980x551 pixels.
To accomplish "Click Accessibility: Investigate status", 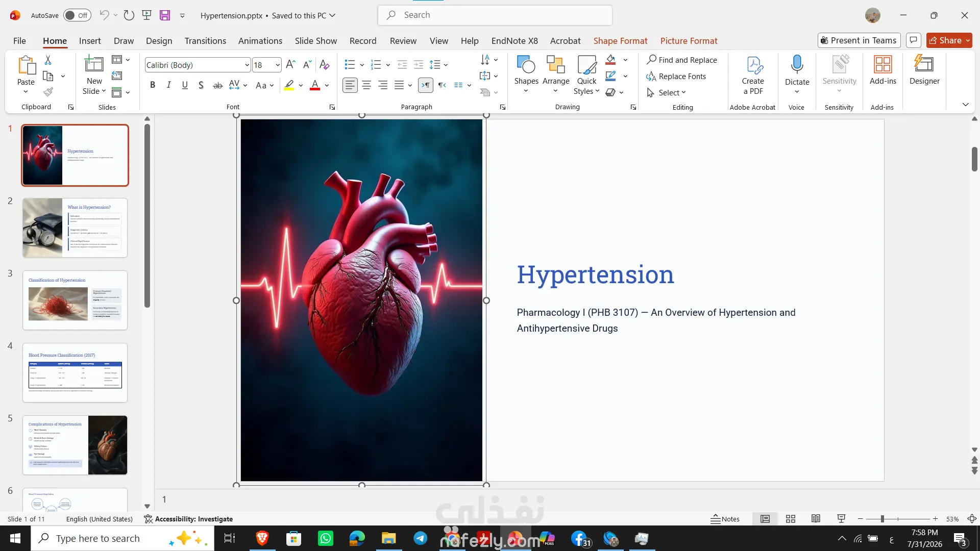I will coord(188,519).
